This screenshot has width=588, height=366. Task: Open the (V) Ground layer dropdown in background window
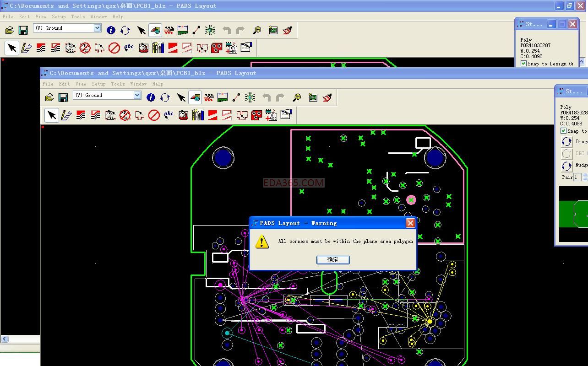click(x=97, y=28)
